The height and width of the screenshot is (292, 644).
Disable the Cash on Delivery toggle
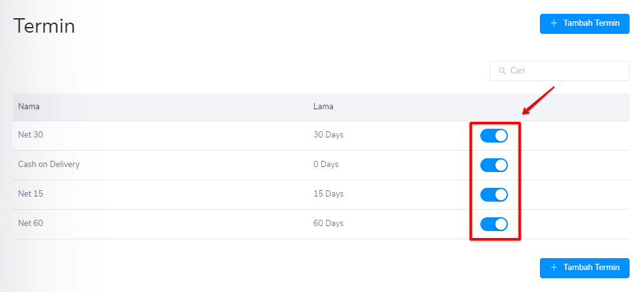pyautogui.click(x=494, y=165)
